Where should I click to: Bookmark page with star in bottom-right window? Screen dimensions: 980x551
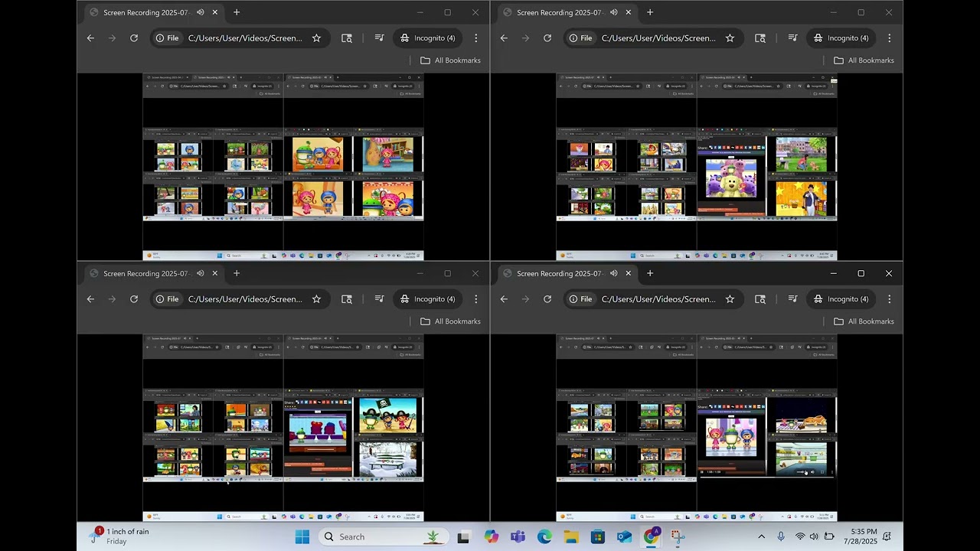coord(730,299)
